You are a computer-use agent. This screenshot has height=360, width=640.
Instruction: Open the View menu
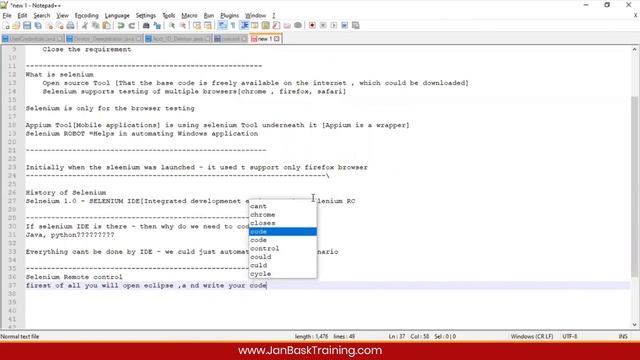pos(62,16)
